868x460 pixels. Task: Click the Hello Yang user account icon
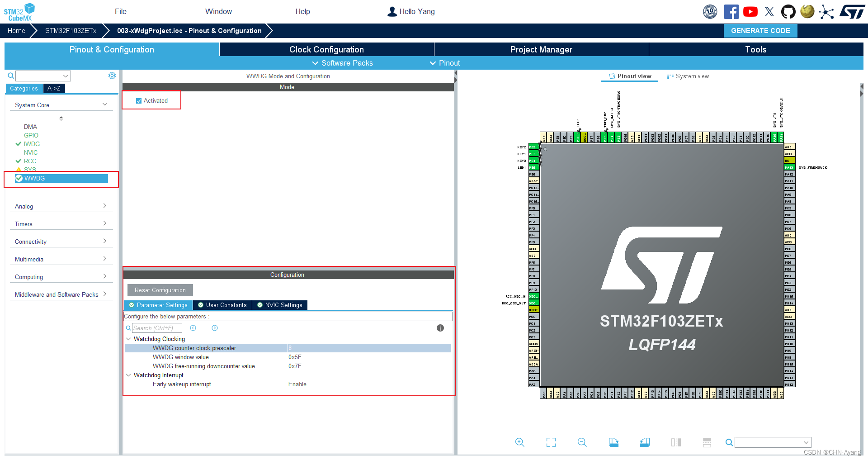click(x=392, y=12)
